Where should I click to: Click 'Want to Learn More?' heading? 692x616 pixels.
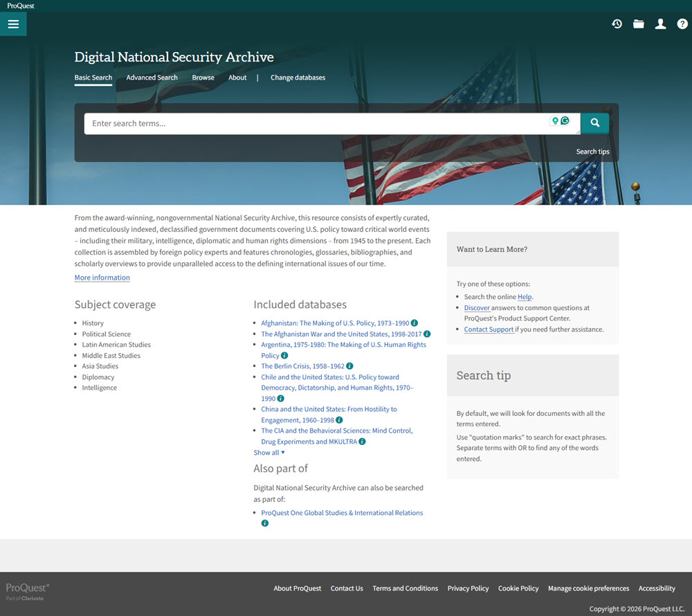[x=491, y=249]
